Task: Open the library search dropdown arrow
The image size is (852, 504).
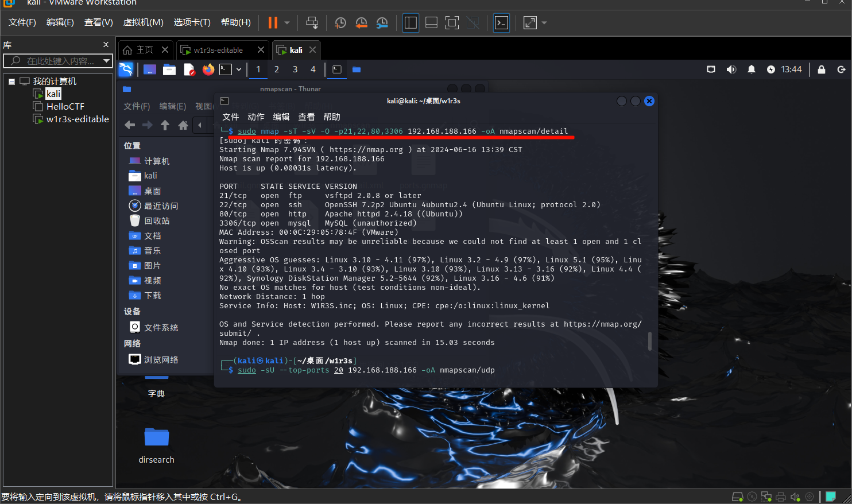Action: tap(106, 61)
